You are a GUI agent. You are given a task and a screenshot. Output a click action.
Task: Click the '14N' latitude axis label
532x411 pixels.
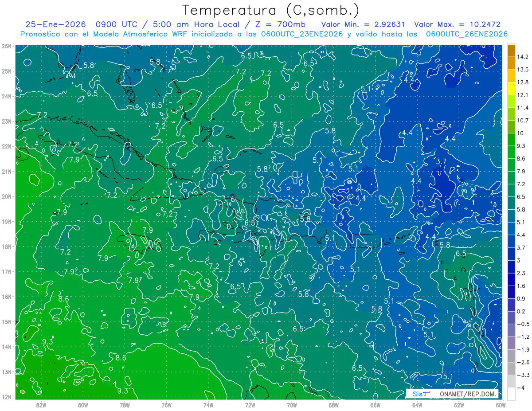(7, 347)
